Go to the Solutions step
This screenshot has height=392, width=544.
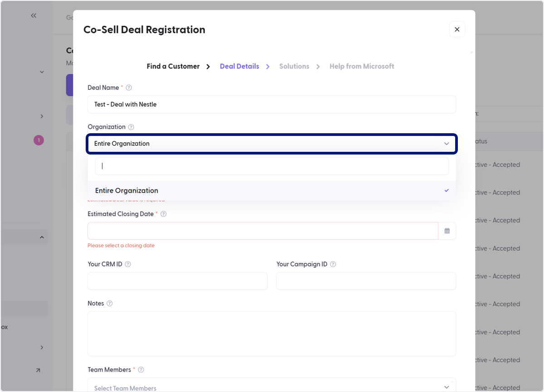point(294,66)
